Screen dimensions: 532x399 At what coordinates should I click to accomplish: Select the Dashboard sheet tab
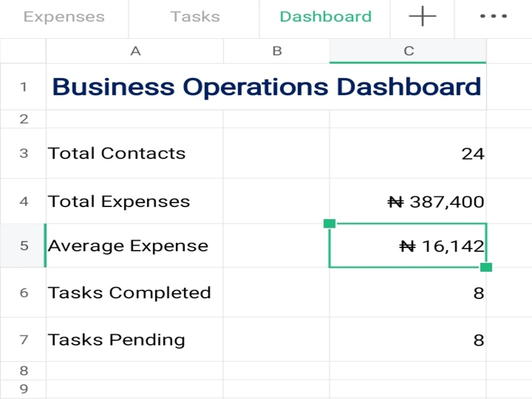click(326, 16)
